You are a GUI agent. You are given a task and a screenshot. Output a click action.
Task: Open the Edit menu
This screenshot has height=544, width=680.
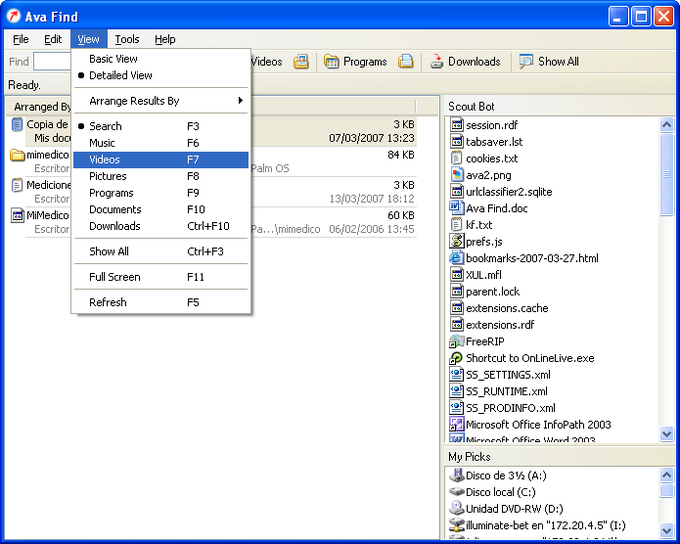coord(53,39)
